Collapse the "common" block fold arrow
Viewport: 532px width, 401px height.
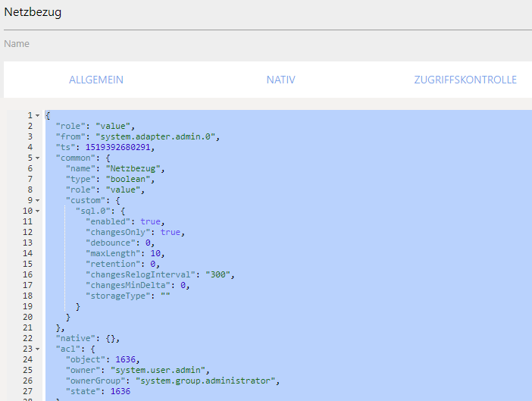pyautogui.click(x=37, y=158)
